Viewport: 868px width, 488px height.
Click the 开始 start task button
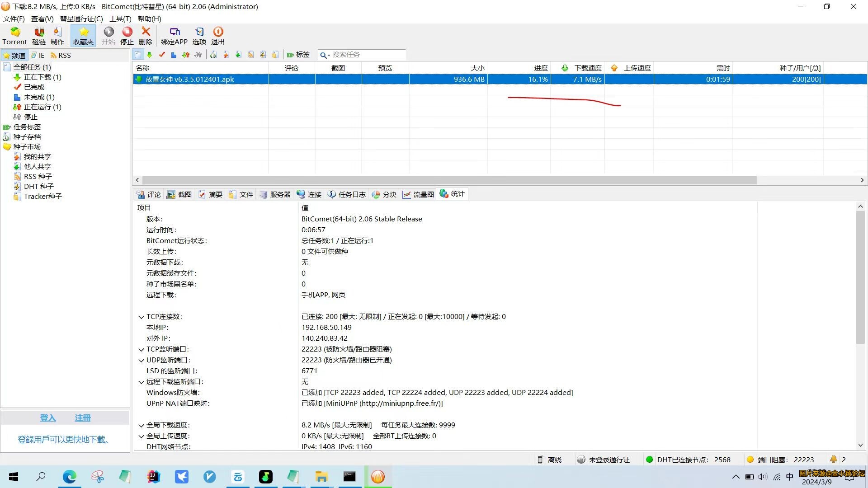point(108,36)
